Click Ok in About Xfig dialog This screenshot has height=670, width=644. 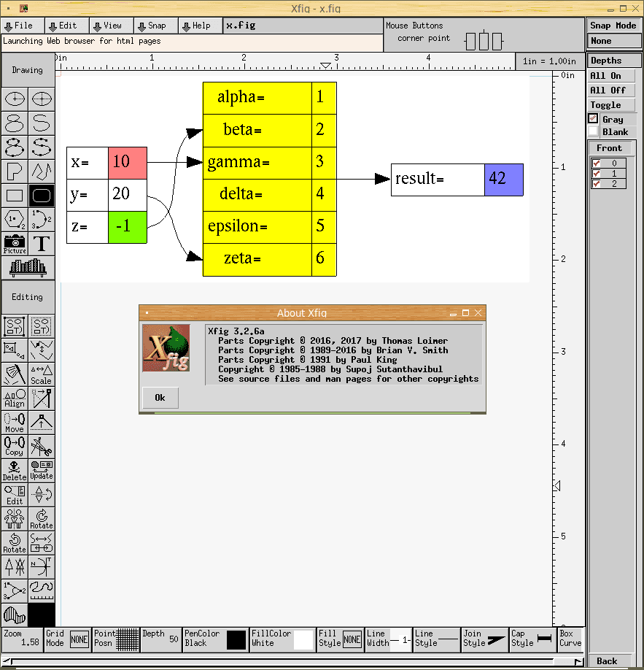[160, 398]
